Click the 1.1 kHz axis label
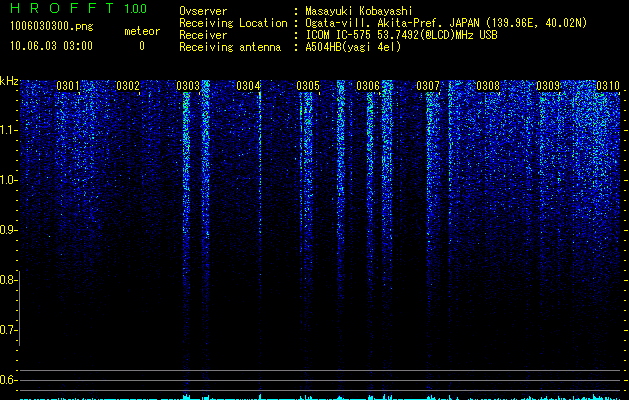Viewport: 629px width, 400px height. click(7, 130)
